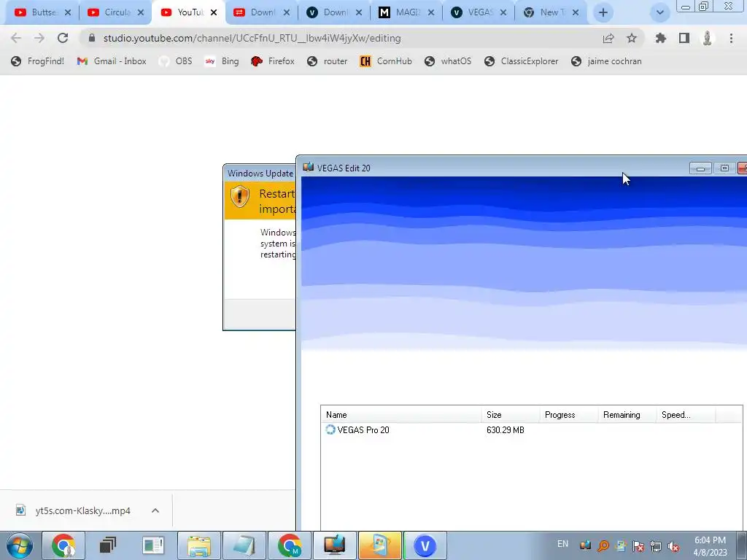Open the OBS bookmark
This screenshot has height=560, width=747.
[176, 61]
